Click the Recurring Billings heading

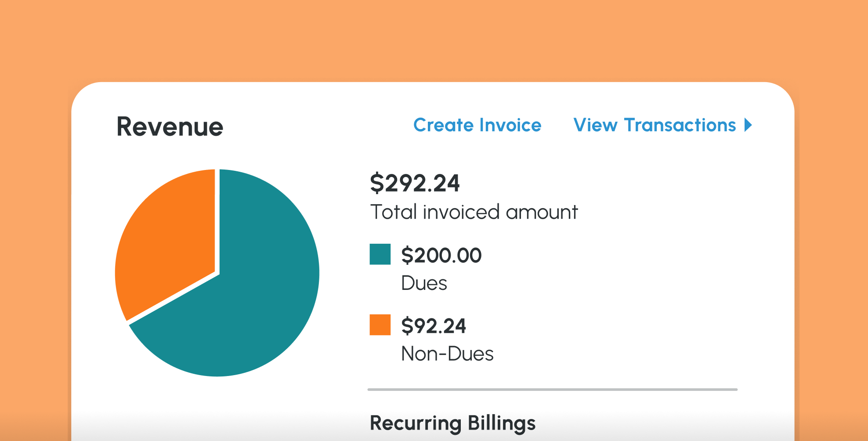[x=453, y=423]
